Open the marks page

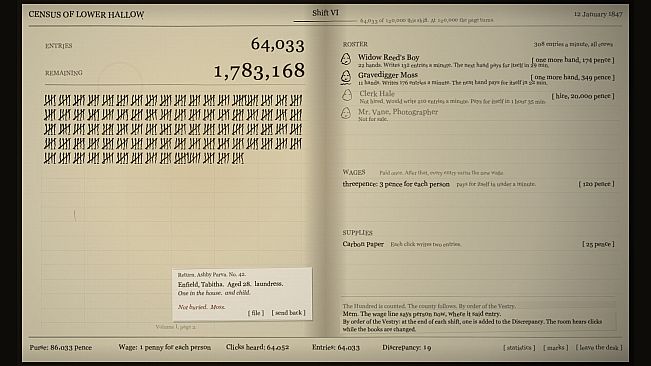556,348
